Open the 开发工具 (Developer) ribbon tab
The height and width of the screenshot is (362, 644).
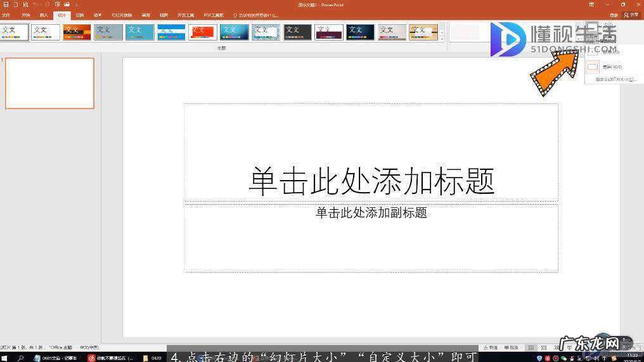[186, 15]
